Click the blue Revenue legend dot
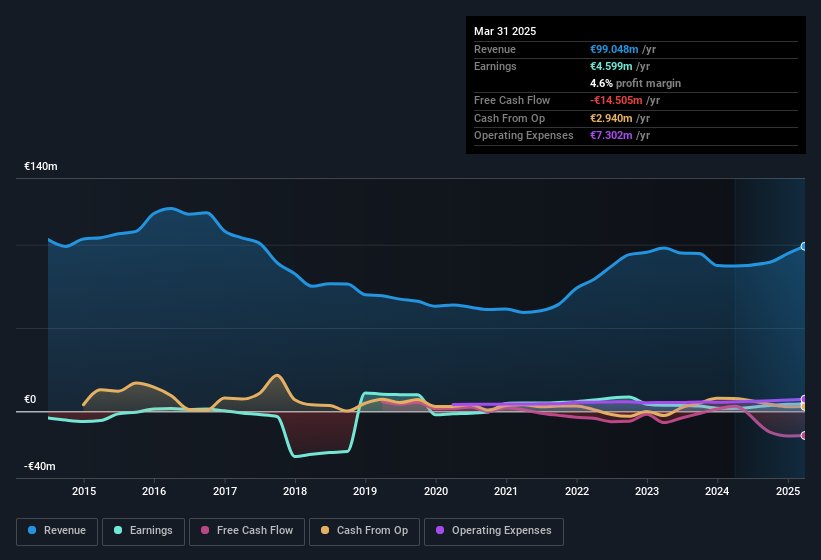 [32, 530]
